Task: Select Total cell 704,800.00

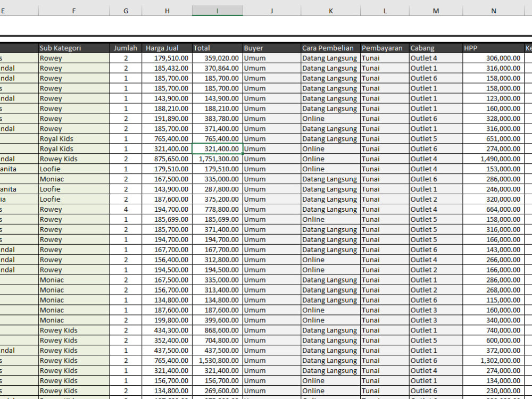Action: (x=218, y=340)
